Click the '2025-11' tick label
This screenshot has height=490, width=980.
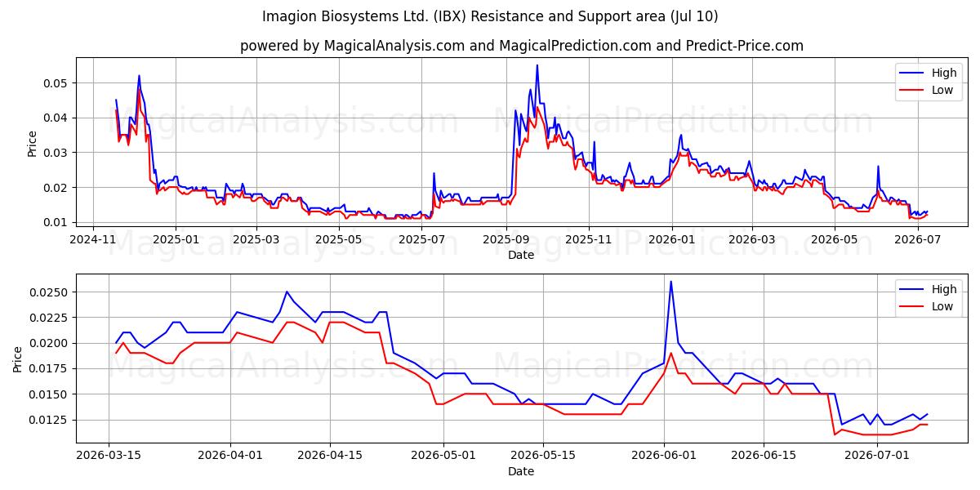tap(589, 238)
